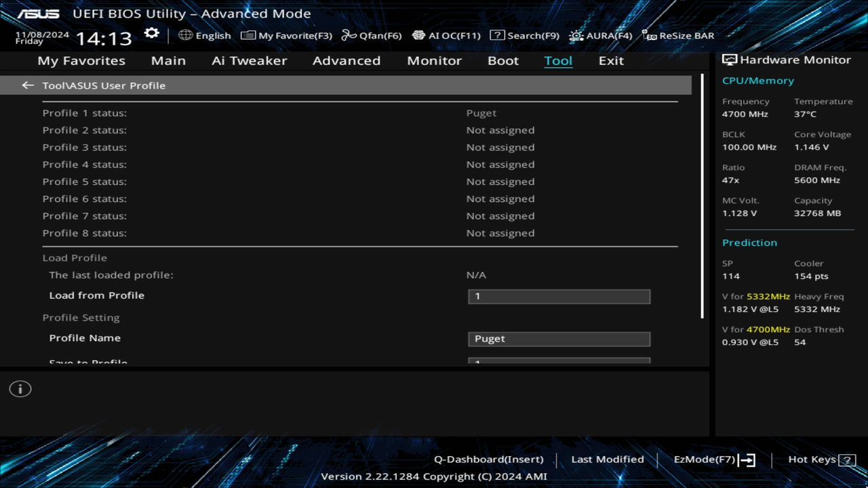Click the Hot Keys label
Viewport: 868px width, 488px height.
pyautogui.click(x=812, y=460)
